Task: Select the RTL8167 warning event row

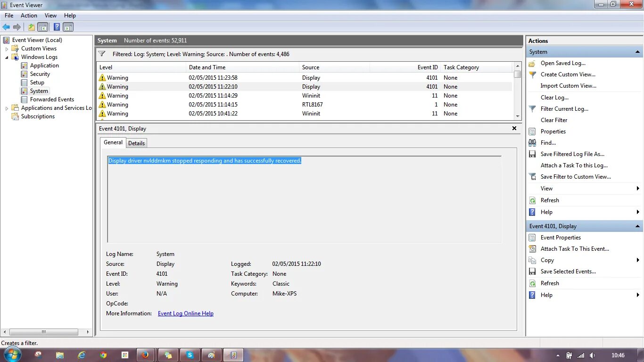Action: tap(304, 105)
